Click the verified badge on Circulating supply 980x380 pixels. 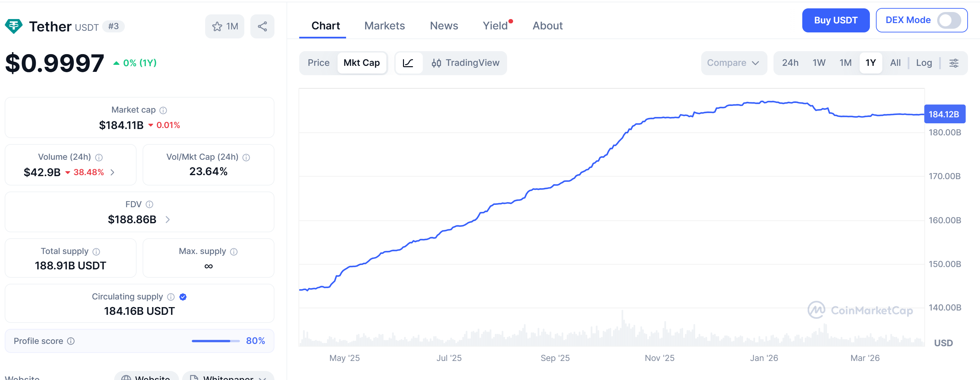(x=183, y=297)
